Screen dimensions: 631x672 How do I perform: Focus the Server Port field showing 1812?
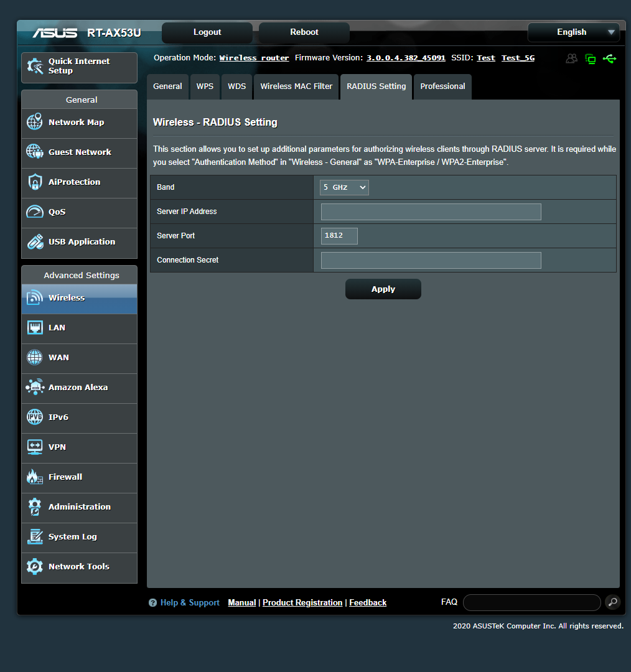pyautogui.click(x=339, y=236)
